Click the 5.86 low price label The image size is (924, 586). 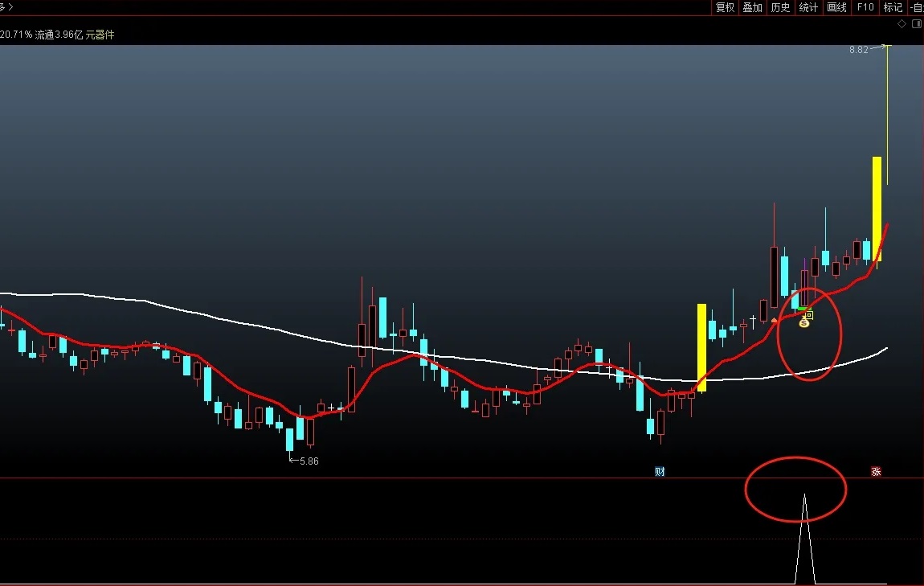point(309,461)
